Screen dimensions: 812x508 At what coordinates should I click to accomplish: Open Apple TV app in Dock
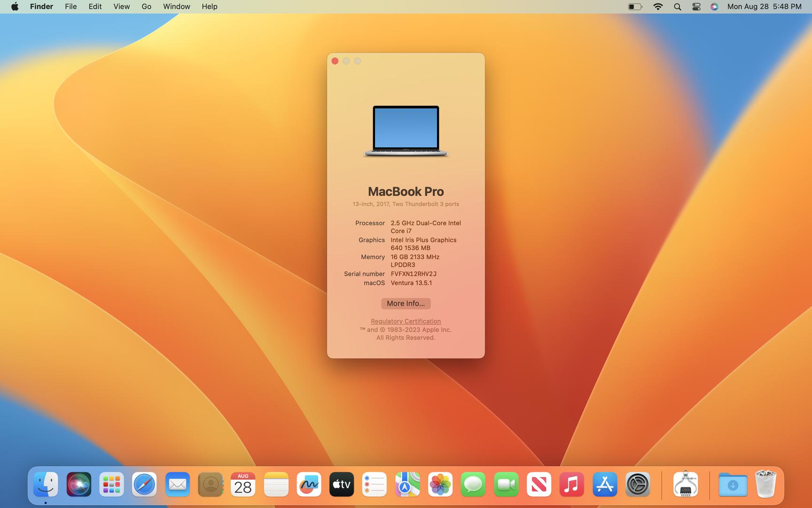342,484
